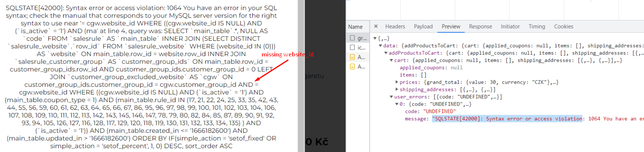Collapse the user_errors node

[x=392, y=97]
